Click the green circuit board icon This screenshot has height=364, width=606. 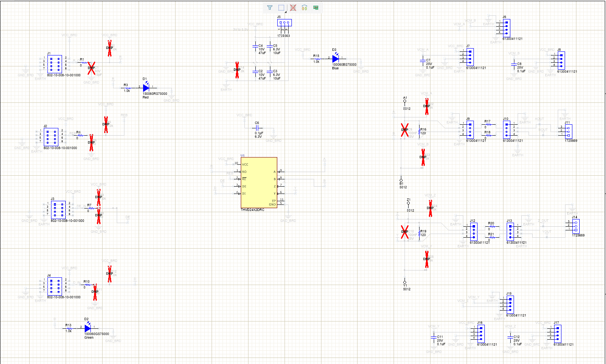tap(316, 8)
